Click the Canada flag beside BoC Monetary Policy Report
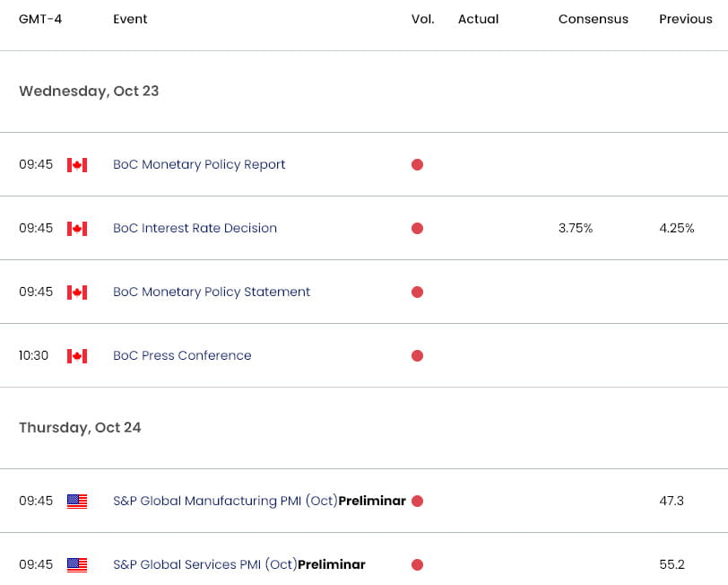This screenshot has height=585, width=728. (x=78, y=164)
